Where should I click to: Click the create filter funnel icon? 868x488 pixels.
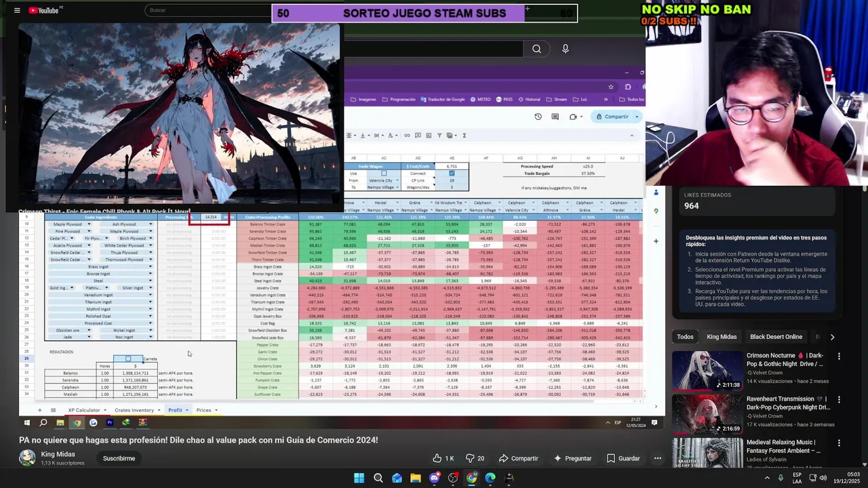pyautogui.click(x=439, y=136)
